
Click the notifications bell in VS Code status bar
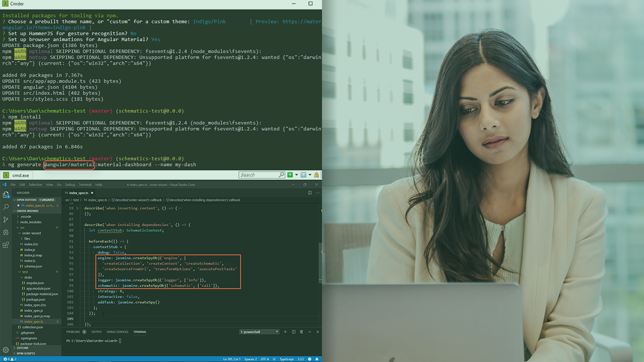(318, 359)
